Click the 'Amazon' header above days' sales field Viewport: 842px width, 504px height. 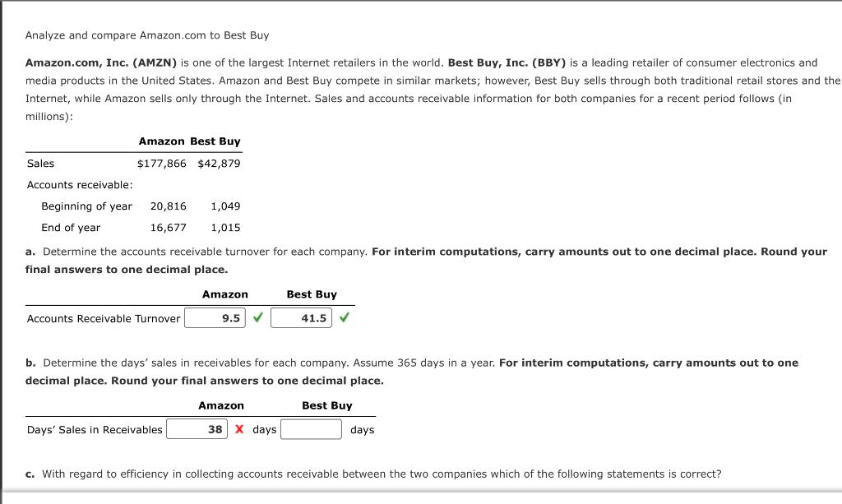[221, 405]
